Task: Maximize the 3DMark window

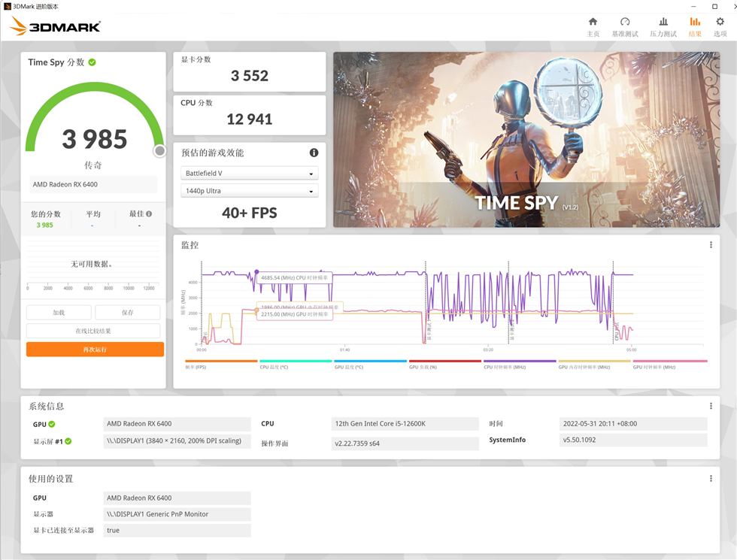Action: click(x=714, y=7)
